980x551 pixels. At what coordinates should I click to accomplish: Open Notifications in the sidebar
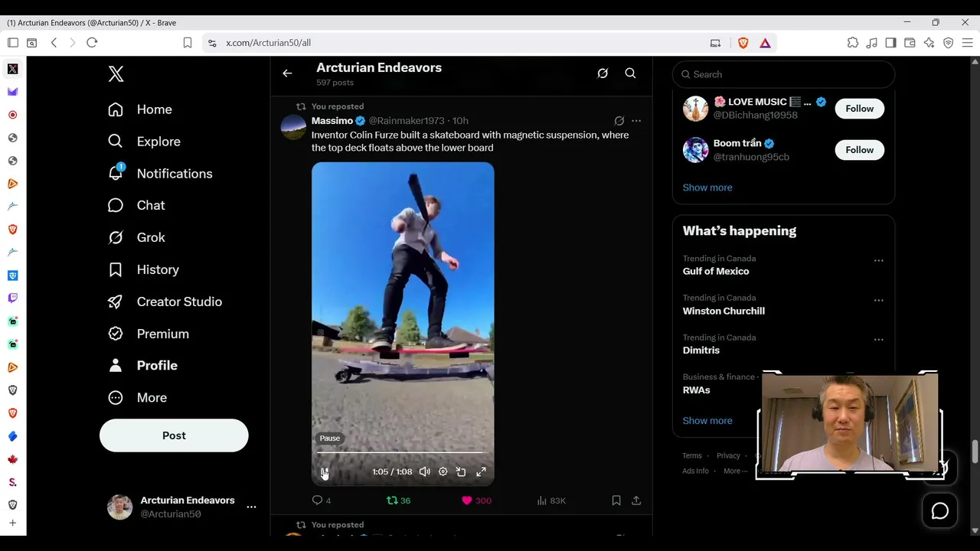161,174
